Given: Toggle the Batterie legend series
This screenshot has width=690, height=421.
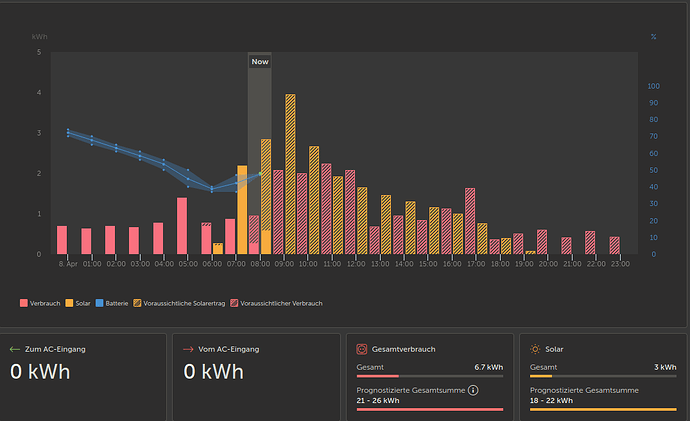Looking at the screenshot, I should tap(112, 303).
